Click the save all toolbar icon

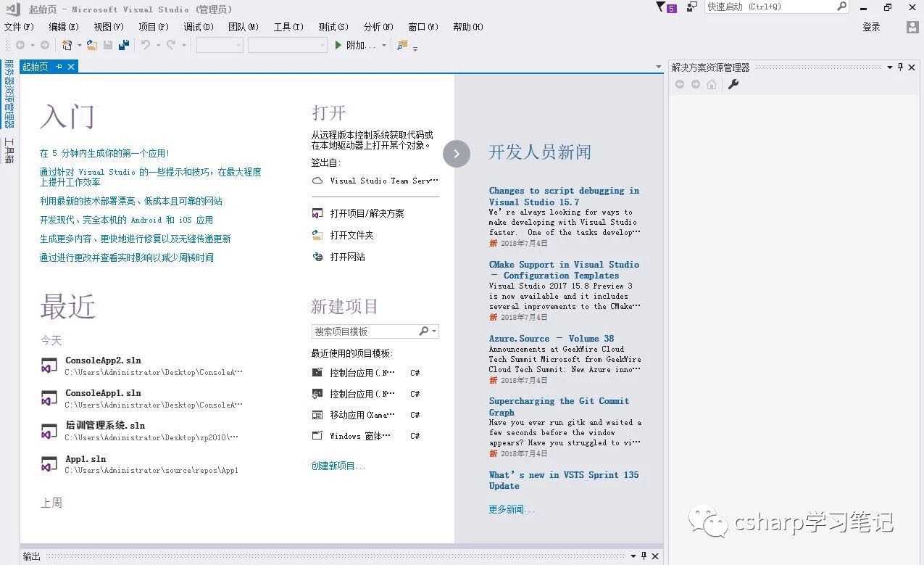point(124,45)
